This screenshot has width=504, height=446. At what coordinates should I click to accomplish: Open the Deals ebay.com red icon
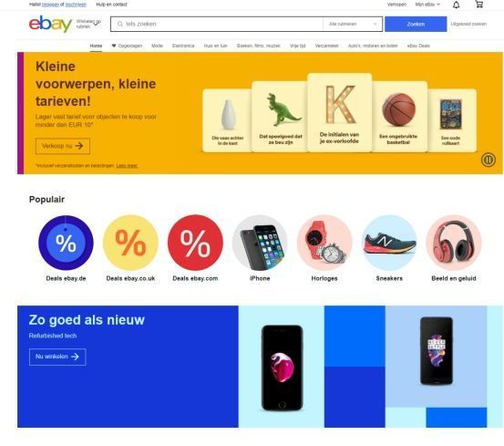coord(195,243)
